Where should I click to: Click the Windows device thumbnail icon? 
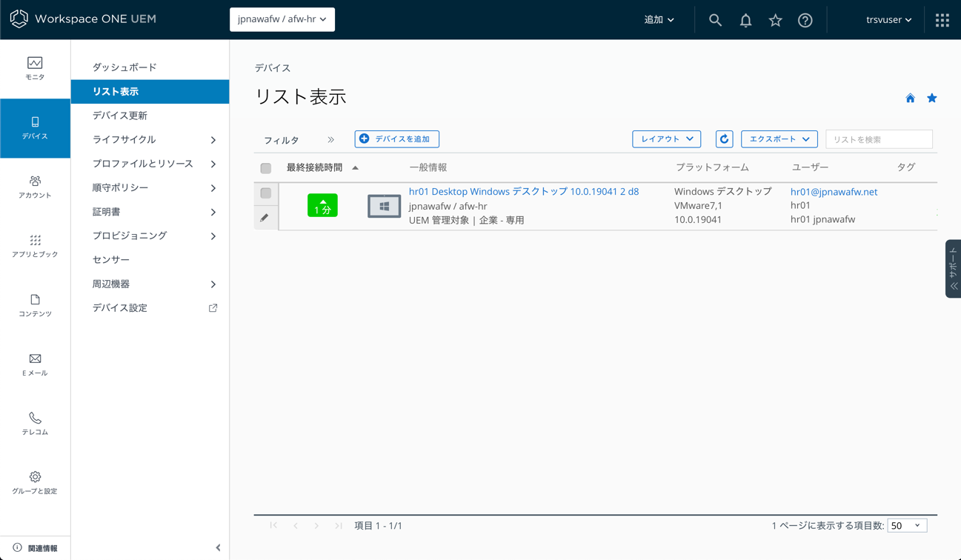coord(384,206)
